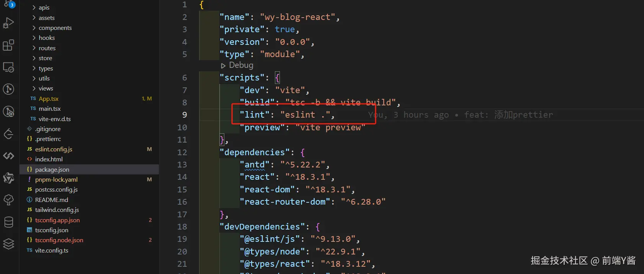This screenshot has width=644, height=274.
Task: Open the Database view icon
Action: [x=8, y=222]
